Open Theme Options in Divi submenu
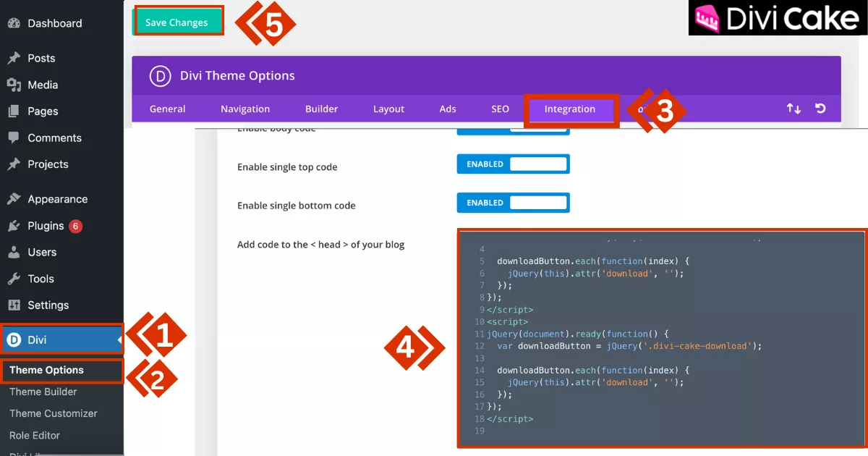 tap(46, 370)
